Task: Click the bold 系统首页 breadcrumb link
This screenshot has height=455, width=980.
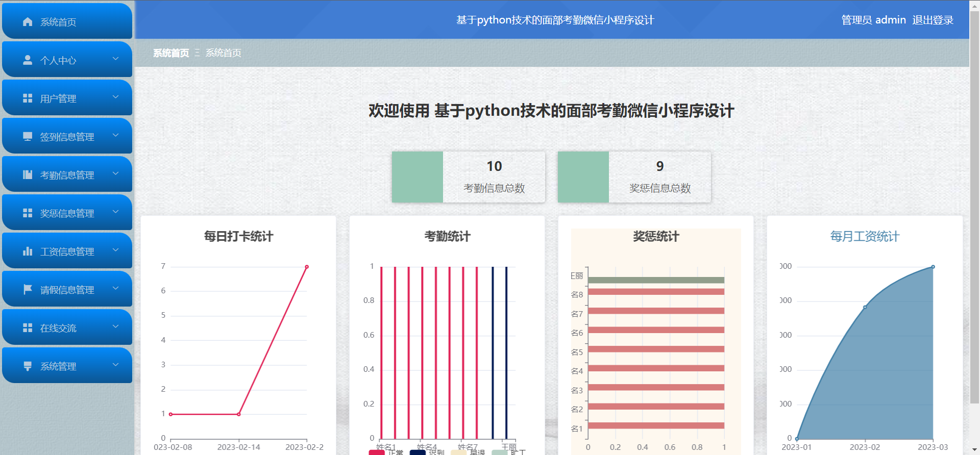Action: click(171, 53)
